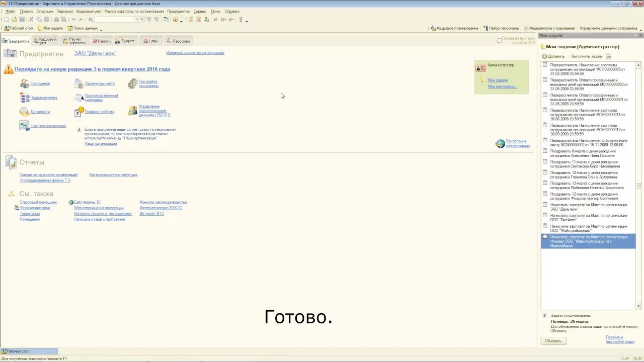Check task Перерассчитать Начисление зарплаты МСН00000005
Viewport: 644px width, 362px height.
pyautogui.click(x=545, y=65)
